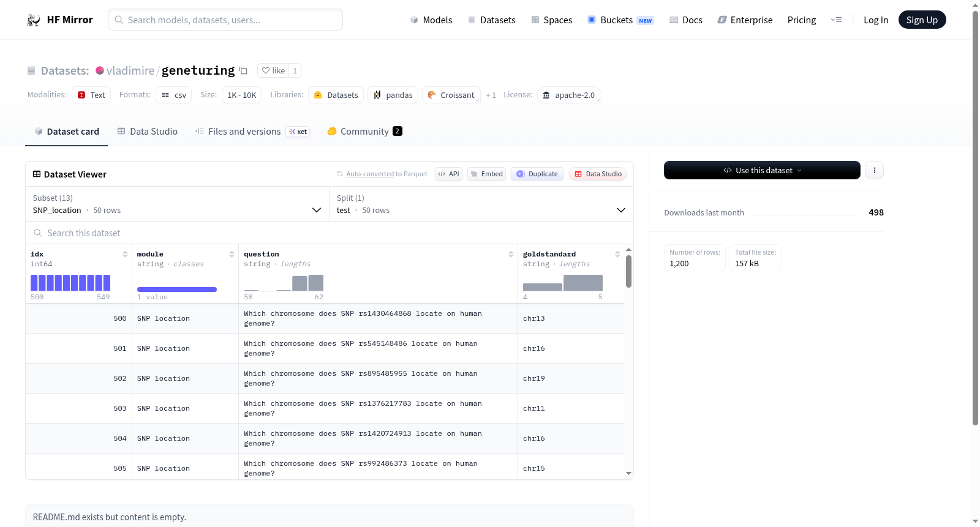The height and width of the screenshot is (527, 980).
Task: Select the Croissant library tag
Action: [451, 95]
